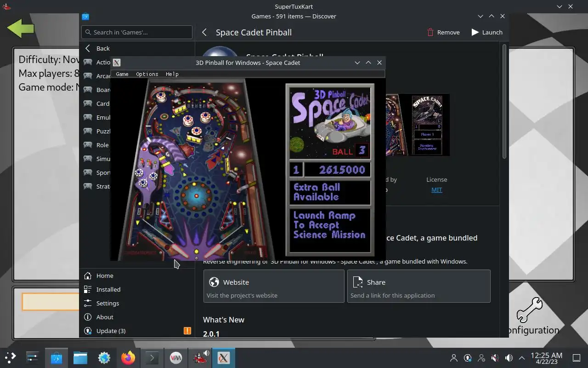Open Update (3) in Discover sidebar
588x368 pixels.
[137, 331]
